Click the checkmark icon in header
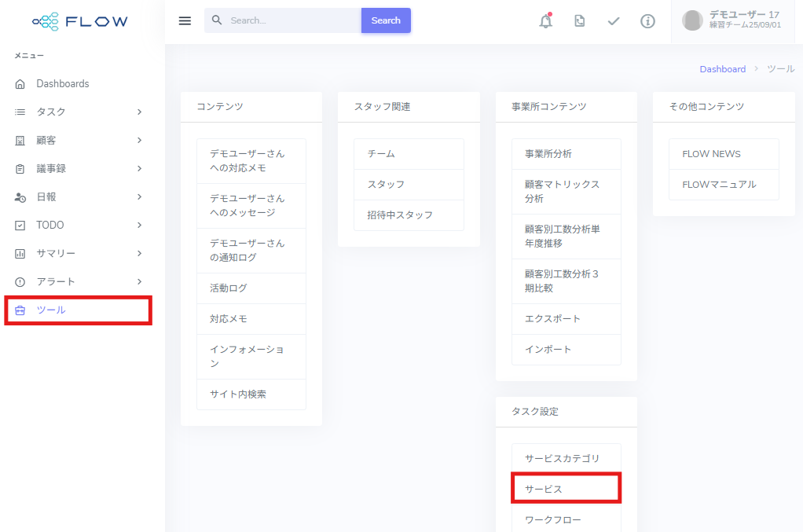Image resolution: width=803 pixels, height=532 pixels. (614, 21)
